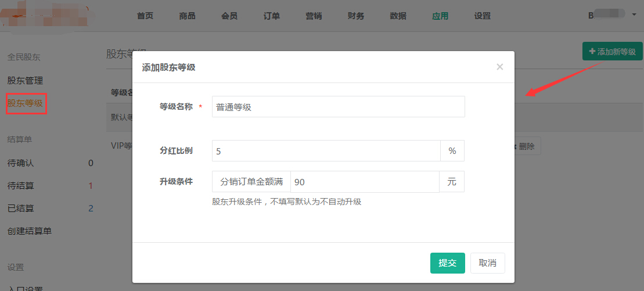The image size is (644, 291).
Task: Select 创建结算单 in the sidebar
Action: click(x=29, y=231)
